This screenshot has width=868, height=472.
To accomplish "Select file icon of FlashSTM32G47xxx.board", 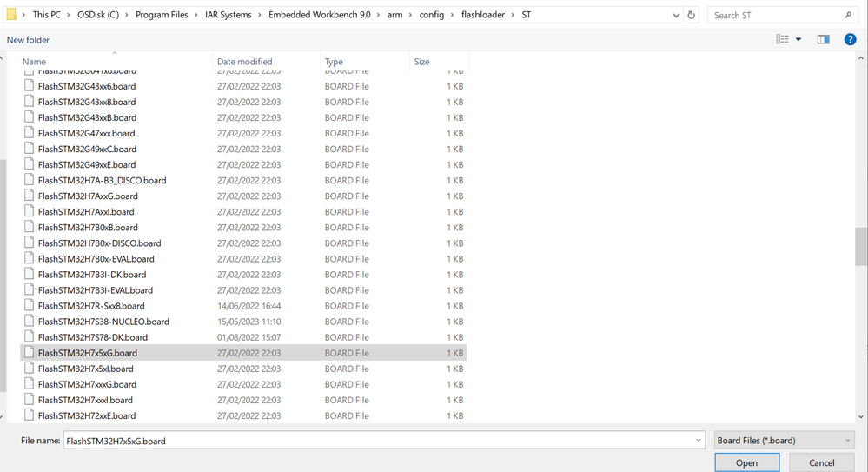I will (x=29, y=133).
